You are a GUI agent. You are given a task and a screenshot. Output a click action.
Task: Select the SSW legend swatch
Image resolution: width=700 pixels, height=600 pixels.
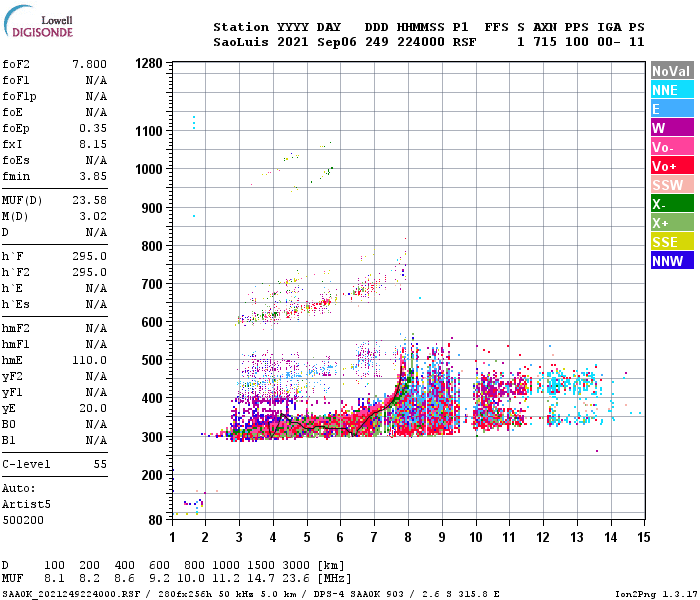pyautogui.click(x=672, y=185)
